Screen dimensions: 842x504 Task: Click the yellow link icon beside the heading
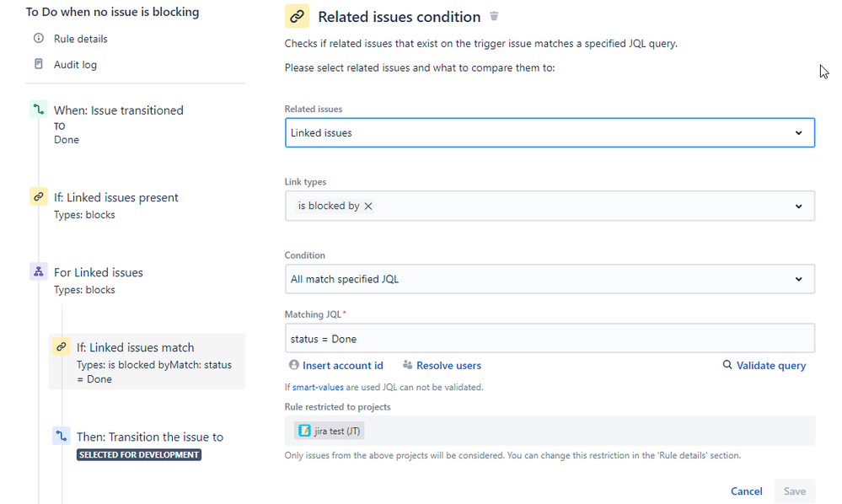[297, 17]
